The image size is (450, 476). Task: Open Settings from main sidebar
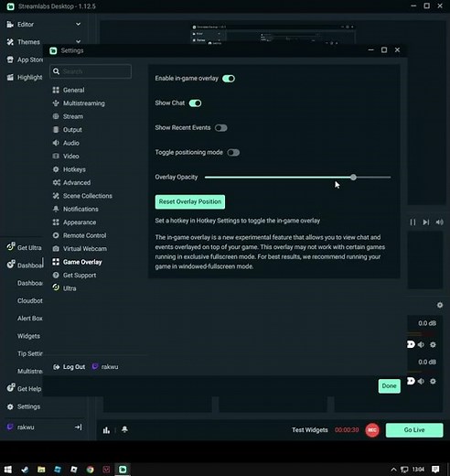tap(24, 406)
